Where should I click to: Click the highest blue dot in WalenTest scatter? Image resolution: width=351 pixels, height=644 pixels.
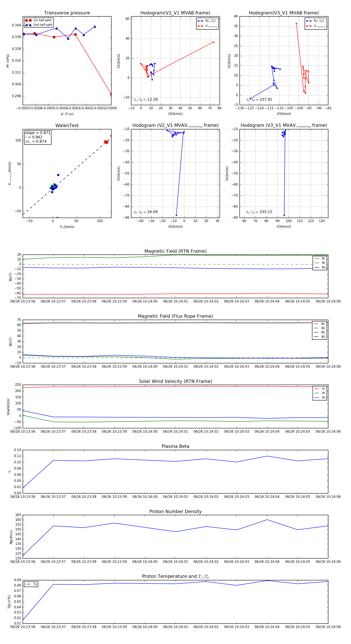(58, 175)
